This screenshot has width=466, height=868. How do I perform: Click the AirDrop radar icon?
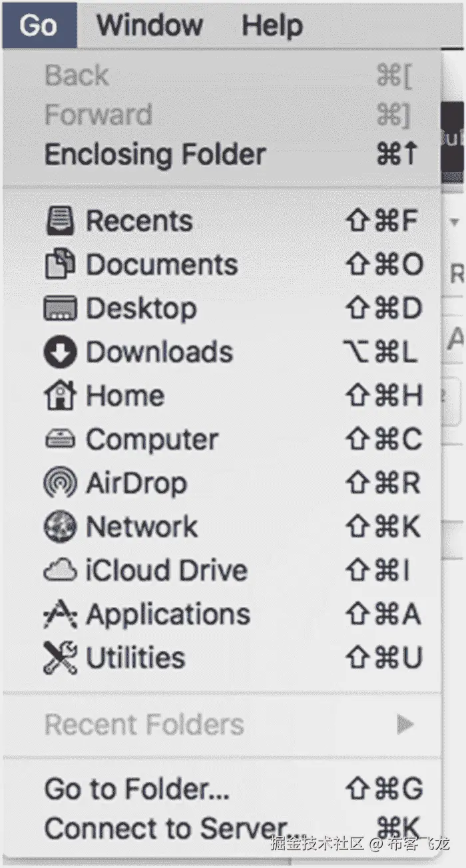[61, 483]
